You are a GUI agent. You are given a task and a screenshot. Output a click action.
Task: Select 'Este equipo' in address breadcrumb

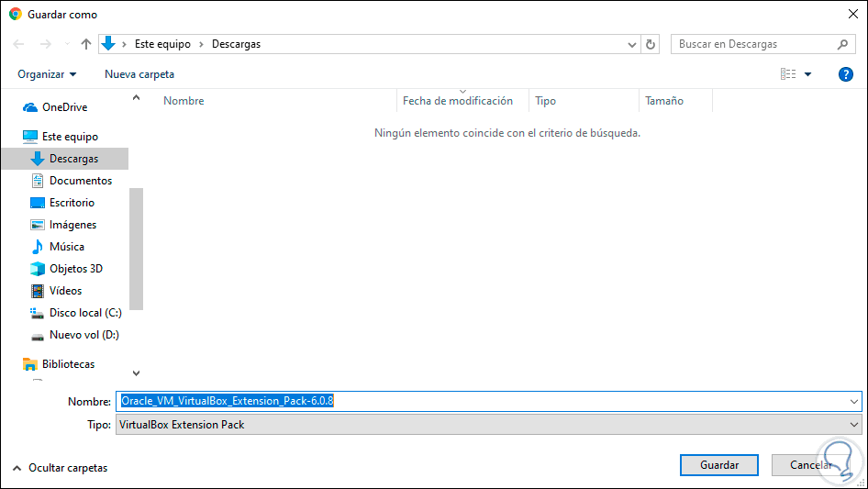pyautogui.click(x=162, y=44)
